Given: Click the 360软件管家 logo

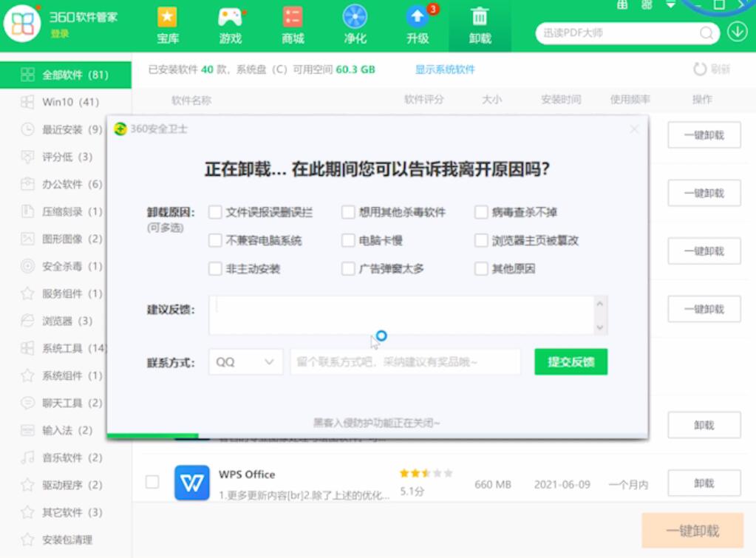Looking at the screenshot, I should (21, 23).
